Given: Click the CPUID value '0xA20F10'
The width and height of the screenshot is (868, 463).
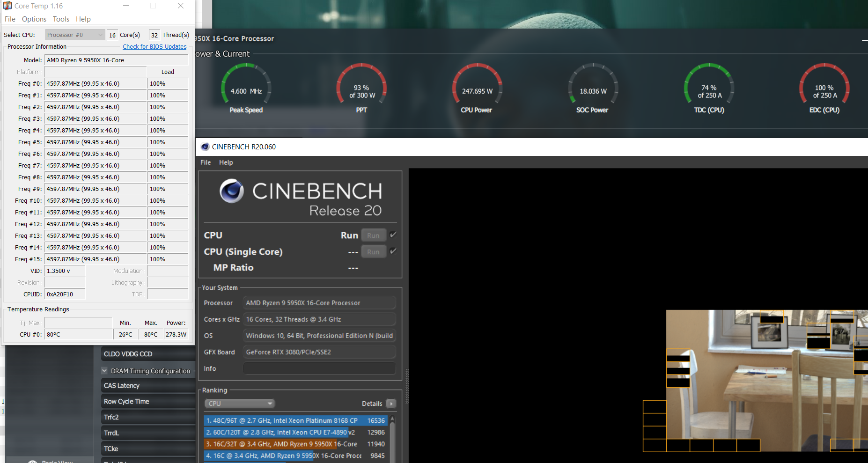Looking at the screenshot, I should [x=65, y=294].
